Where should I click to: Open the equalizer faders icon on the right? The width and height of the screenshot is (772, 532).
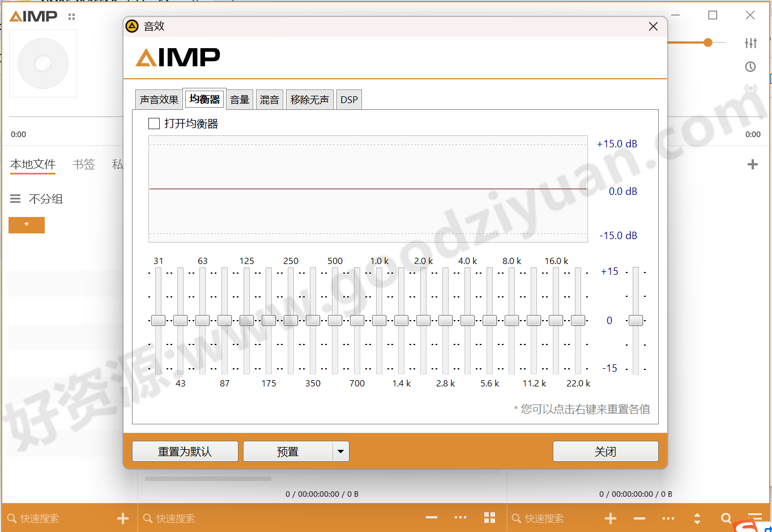(x=750, y=42)
